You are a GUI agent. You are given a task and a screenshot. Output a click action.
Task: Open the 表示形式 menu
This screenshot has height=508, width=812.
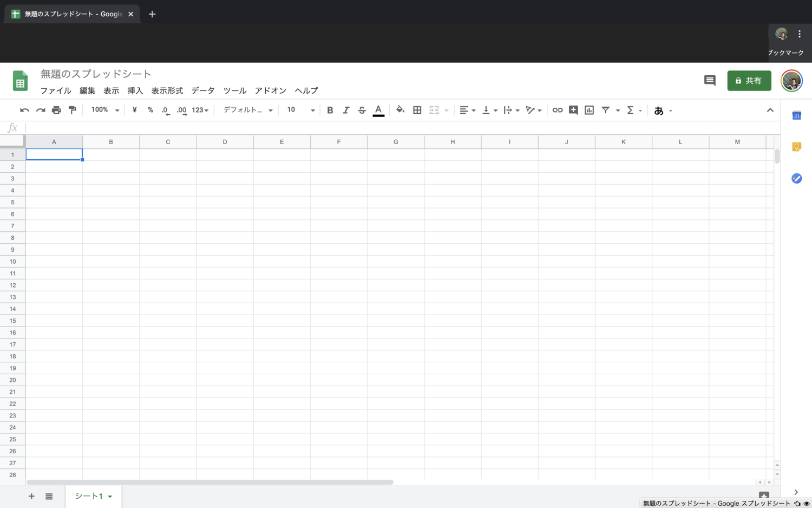(167, 90)
